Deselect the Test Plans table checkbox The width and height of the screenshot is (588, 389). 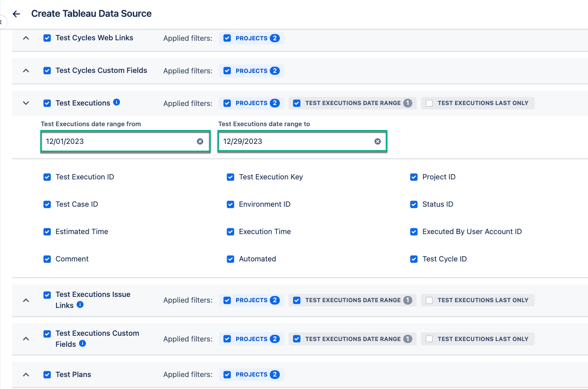47,375
